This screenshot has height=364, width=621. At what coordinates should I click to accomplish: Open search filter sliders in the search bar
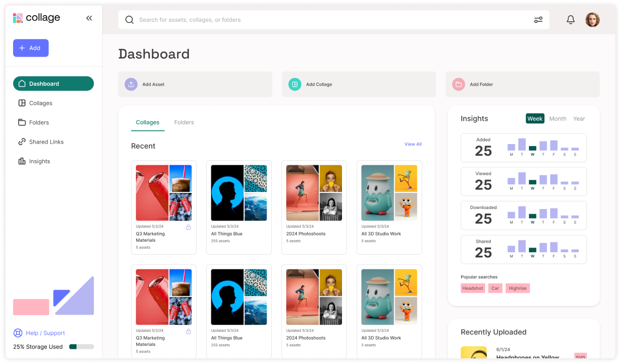(538, 19)
